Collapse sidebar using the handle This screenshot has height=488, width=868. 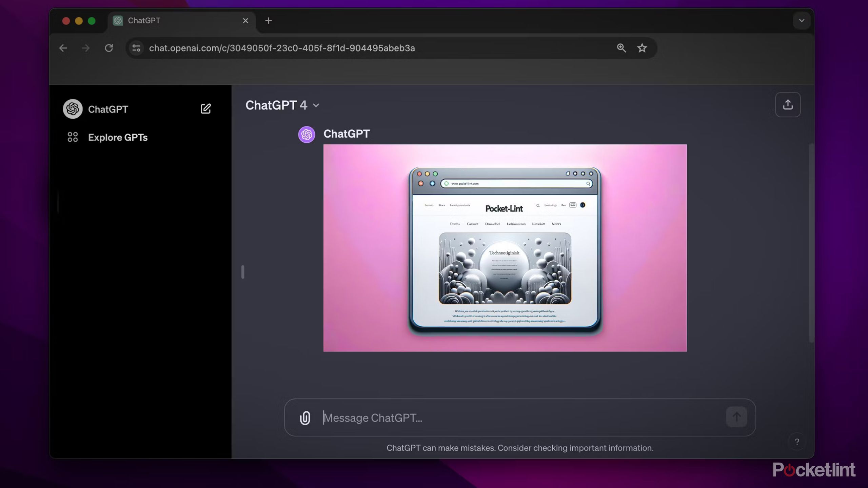(x=243, y=272)
